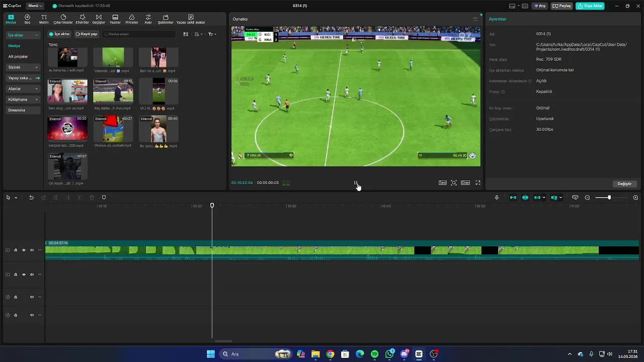Click the Pro badge button
The height and width of the screenshot is (362, 644).
tap(540, 6)
